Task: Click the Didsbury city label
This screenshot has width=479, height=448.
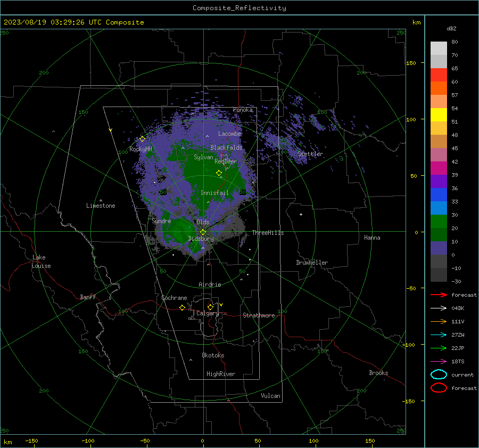Action: 201,239
